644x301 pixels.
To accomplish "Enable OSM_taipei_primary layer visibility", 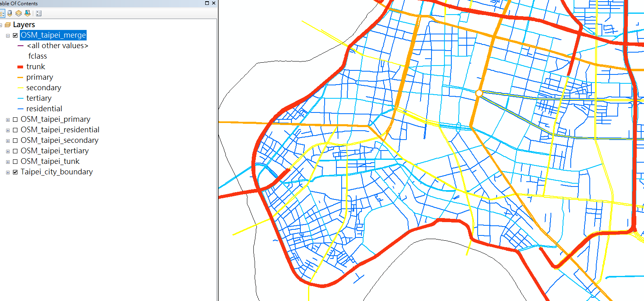I will 15,119.
